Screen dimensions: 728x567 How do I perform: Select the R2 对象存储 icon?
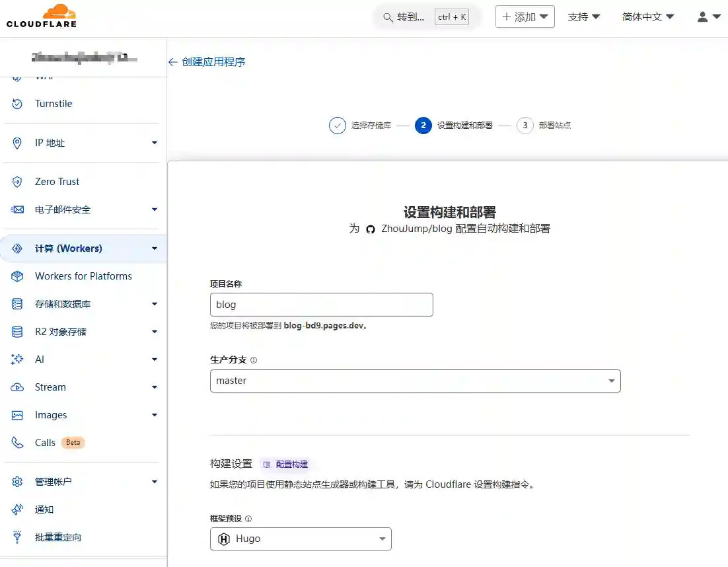pyautogui.click(x=17, y=331)
